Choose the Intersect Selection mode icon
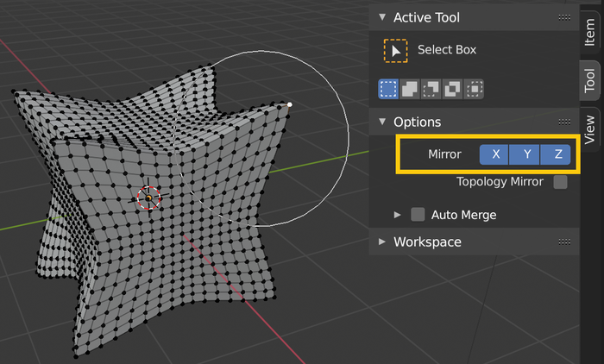The image size is (604, 364). (x=474, y=88)
